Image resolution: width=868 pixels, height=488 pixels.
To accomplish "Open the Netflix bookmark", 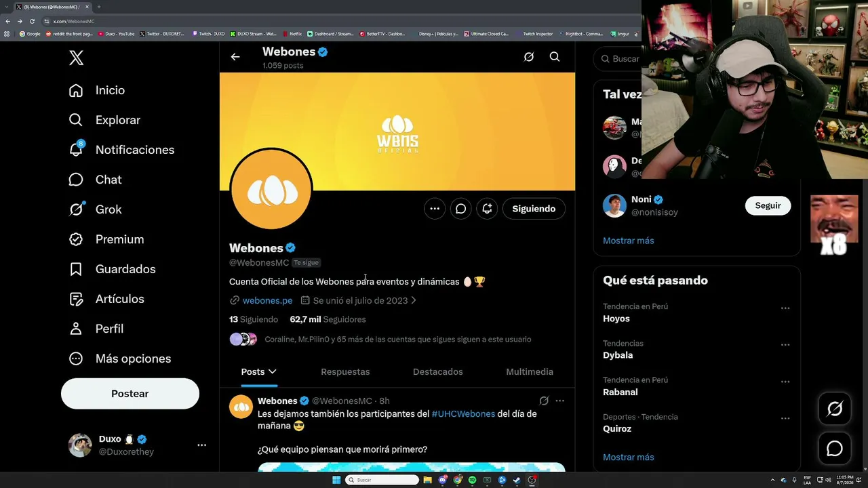I will [x=292, y=34].
